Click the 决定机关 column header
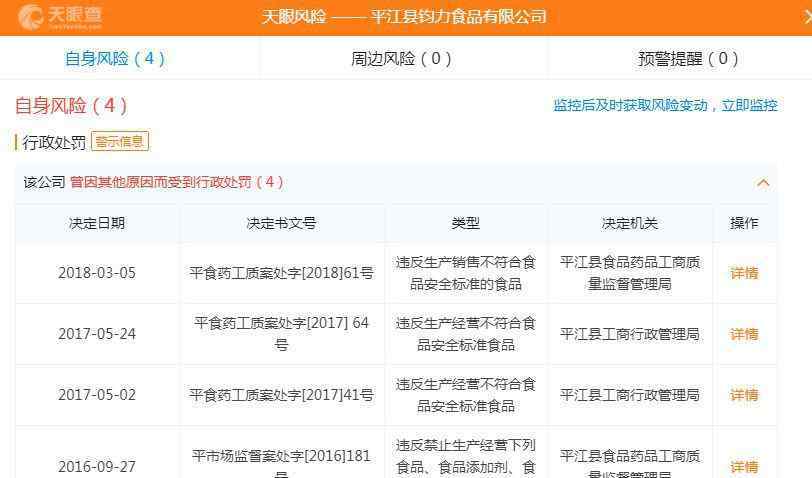This screenshot has height=478, width=812. (x=630, y=223)
